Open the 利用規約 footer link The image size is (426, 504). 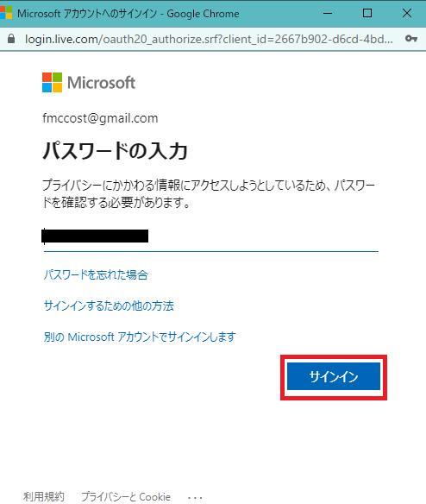(44, 497)
